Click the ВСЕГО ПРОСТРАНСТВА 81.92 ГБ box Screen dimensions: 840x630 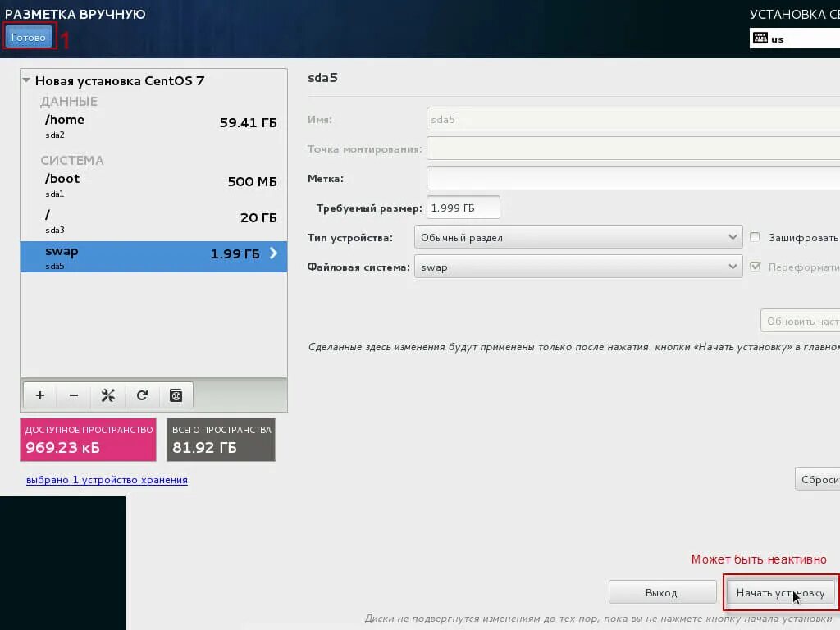[221, 440]
